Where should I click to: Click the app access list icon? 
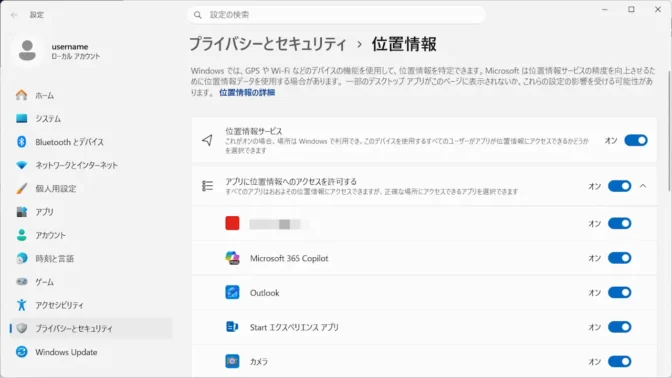click(207, 186)
